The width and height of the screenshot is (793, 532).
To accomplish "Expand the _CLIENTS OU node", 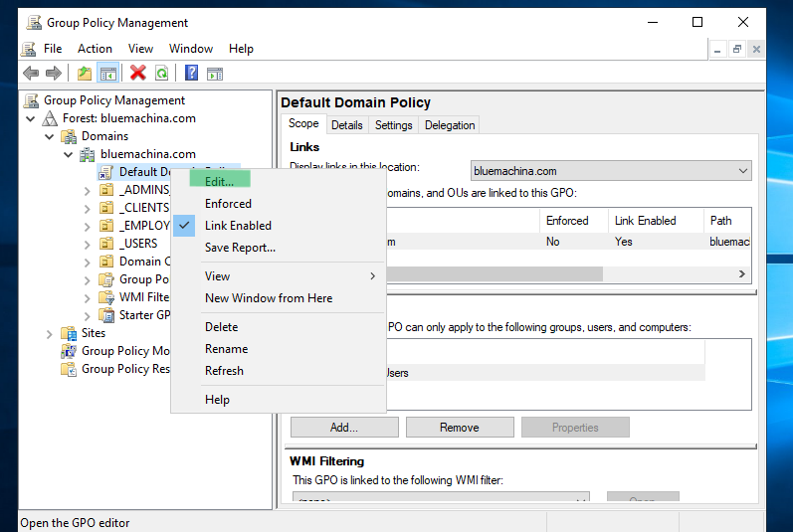I will (87, 208).
